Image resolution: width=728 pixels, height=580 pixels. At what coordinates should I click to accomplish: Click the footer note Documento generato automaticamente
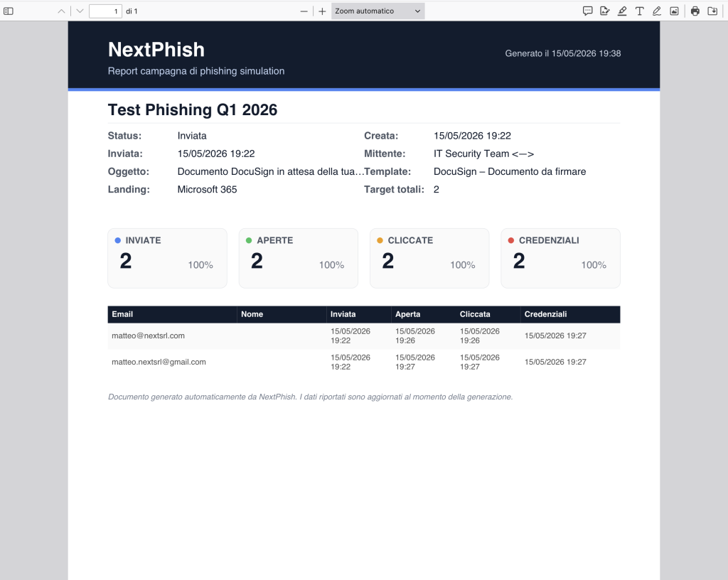(310, 397)
